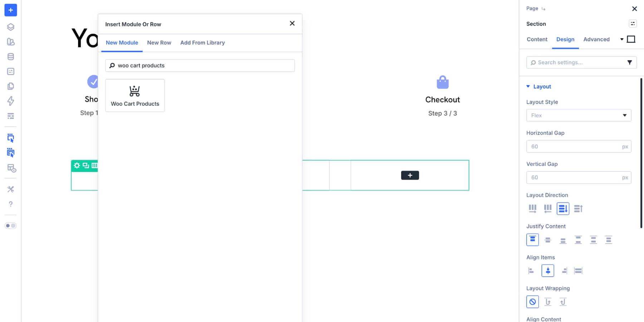Collapse the Layout settings group
Screen dimensions: 644x322
click(x=539, y=87)
